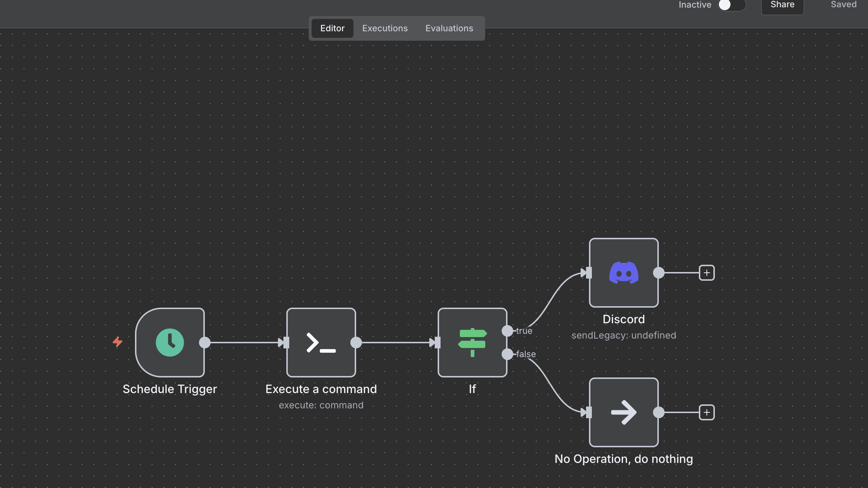Select the No Operation arrow node

click(624, 412)
